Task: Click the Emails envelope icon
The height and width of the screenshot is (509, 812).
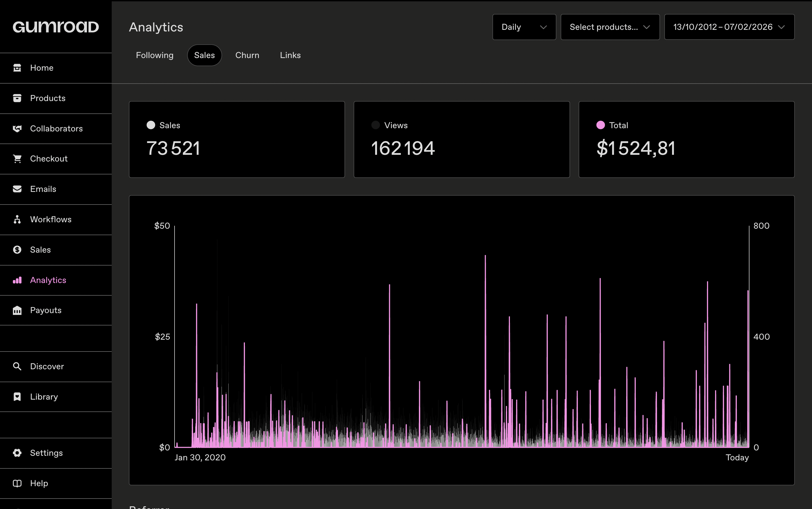Action: [x=17, y=189]
